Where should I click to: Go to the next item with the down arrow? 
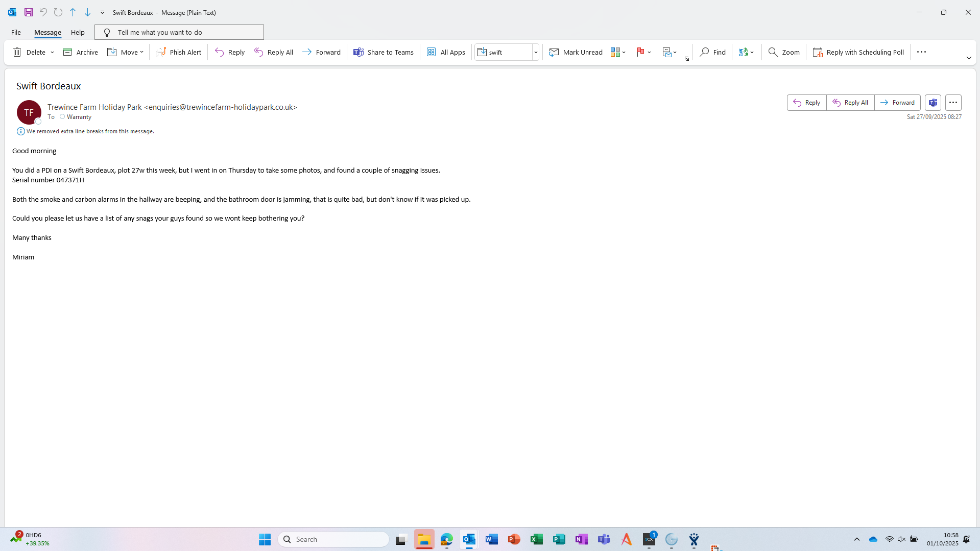[x=88, y=12]
